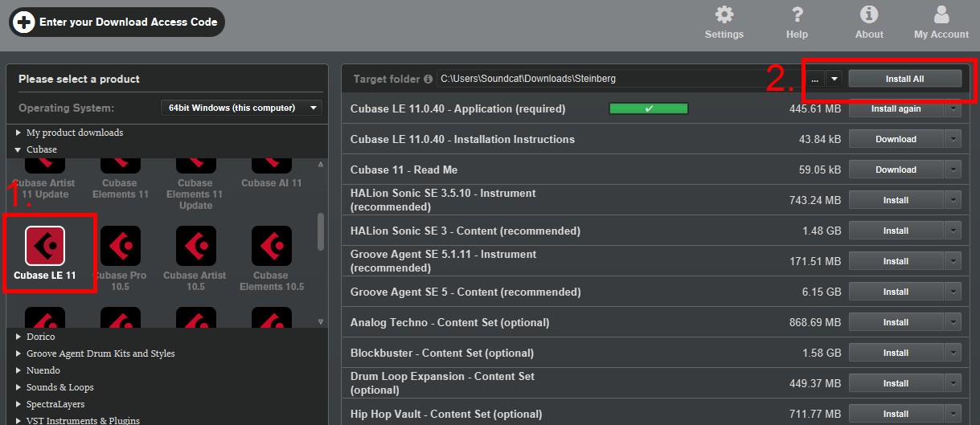Image resolution: width=980 pixels, height=425 pixels.
Task: Open dropdown arrow for HALion Sonic SE 3 Content
Action: (953, 231)
